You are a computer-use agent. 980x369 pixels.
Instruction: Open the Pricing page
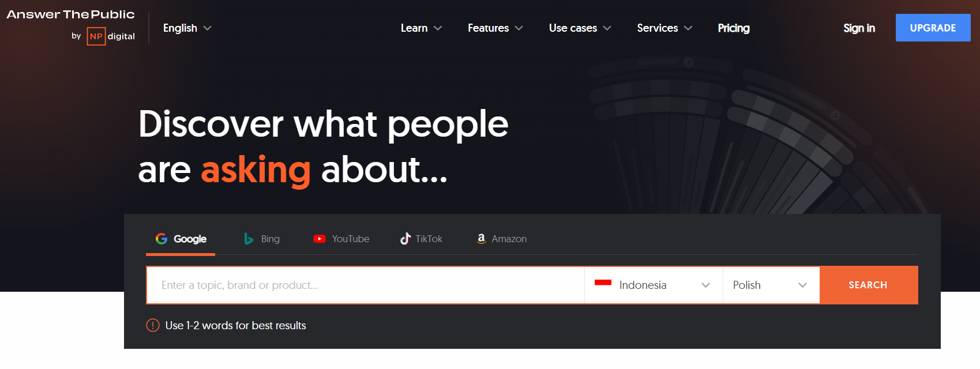click(x=734, y=28)
